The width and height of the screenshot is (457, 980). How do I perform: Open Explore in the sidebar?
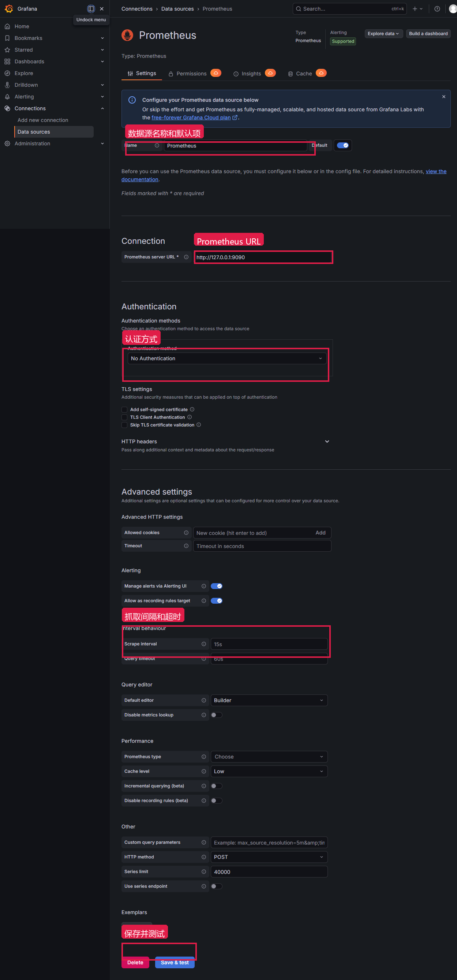point(23,73)
